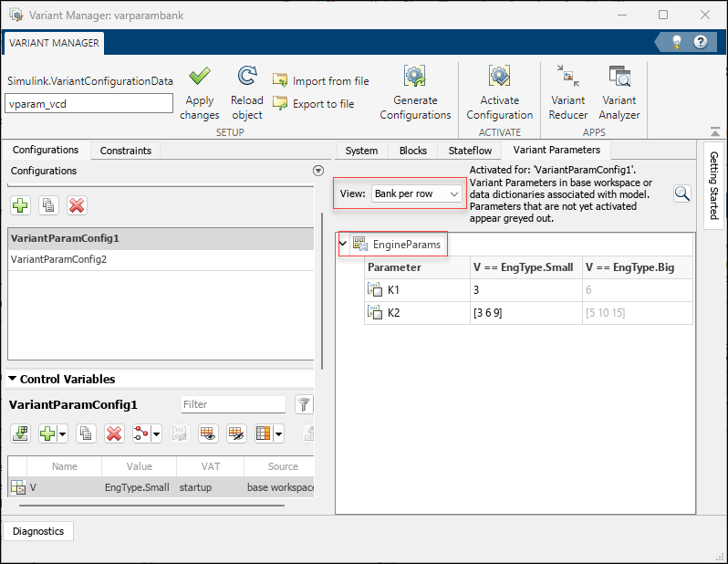Click the V == EngType.Small column header

point(526,267)
